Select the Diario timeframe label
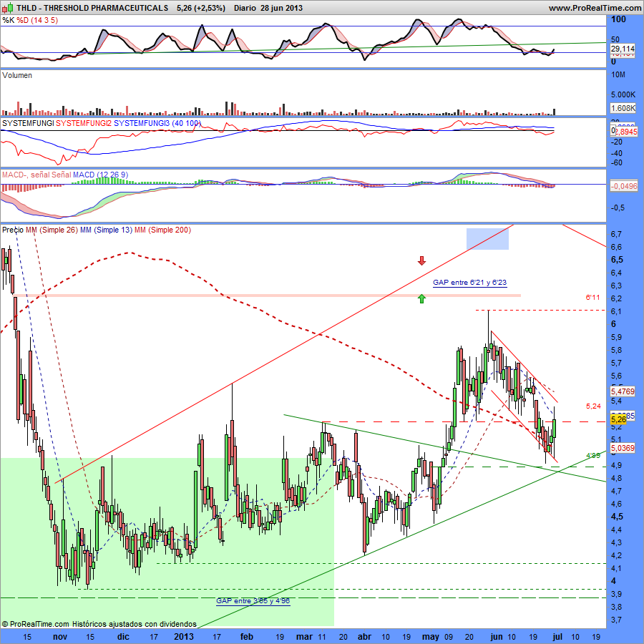The width and height of the screenshot is (644, 644). coord(245,8)
